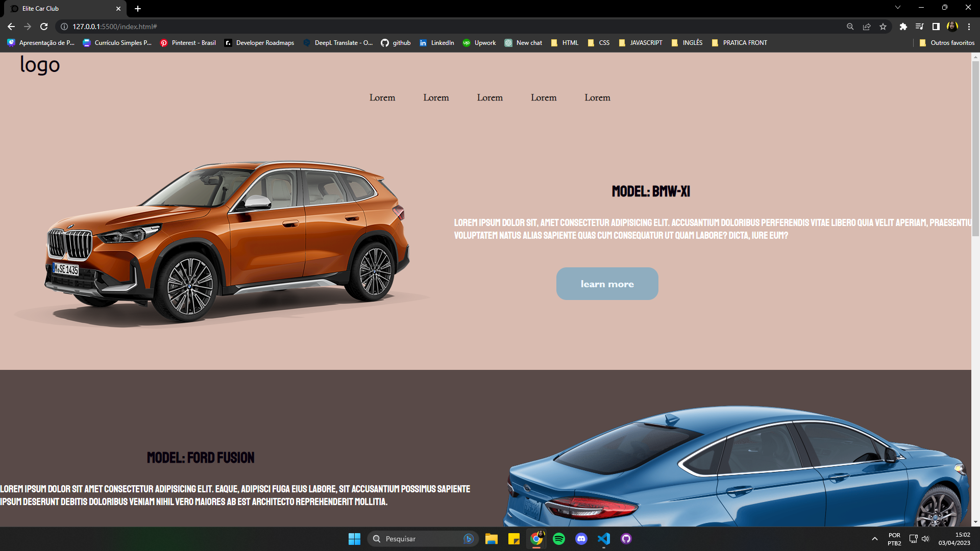Launch Spotify from the taskbar
Viewport: 980px width, 551px height.
pos(559,539)
